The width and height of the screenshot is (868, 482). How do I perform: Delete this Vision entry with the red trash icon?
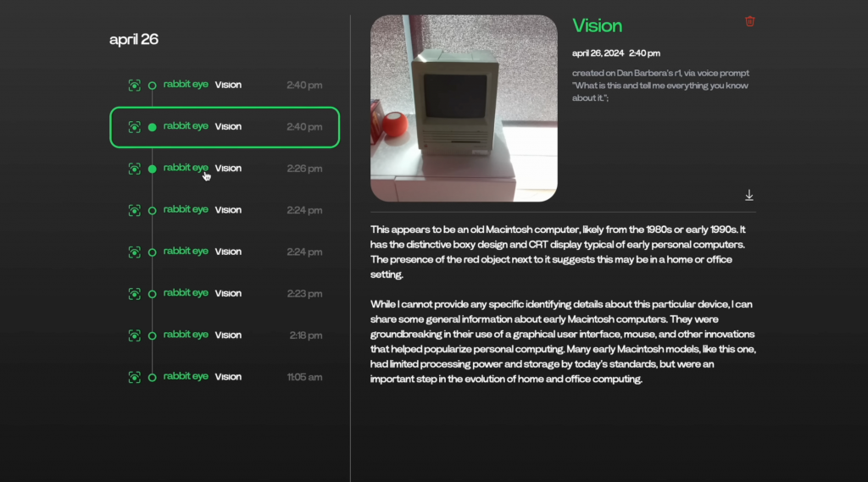pos(749,21)
